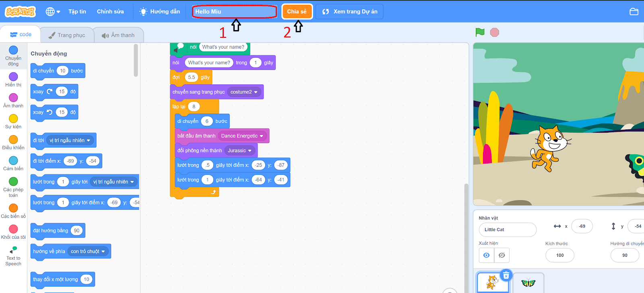Click the Scratch logo
This screenshot has width=644, height=293.
(x=20, y=12)
